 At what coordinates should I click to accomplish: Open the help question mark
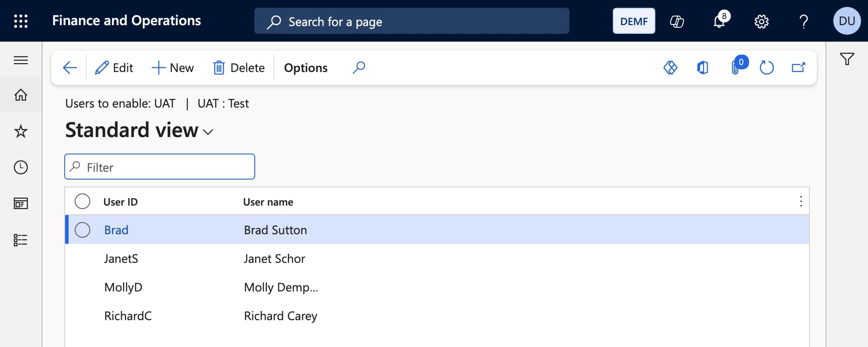tap(803, 21)
